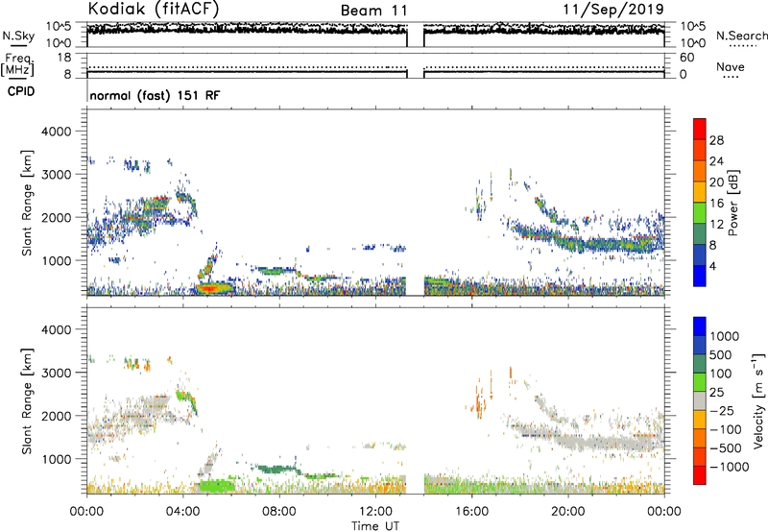Viewport: 768px width, 532px height.
Task: Click the 'CPID' label
Action: [x=21, y=91]
